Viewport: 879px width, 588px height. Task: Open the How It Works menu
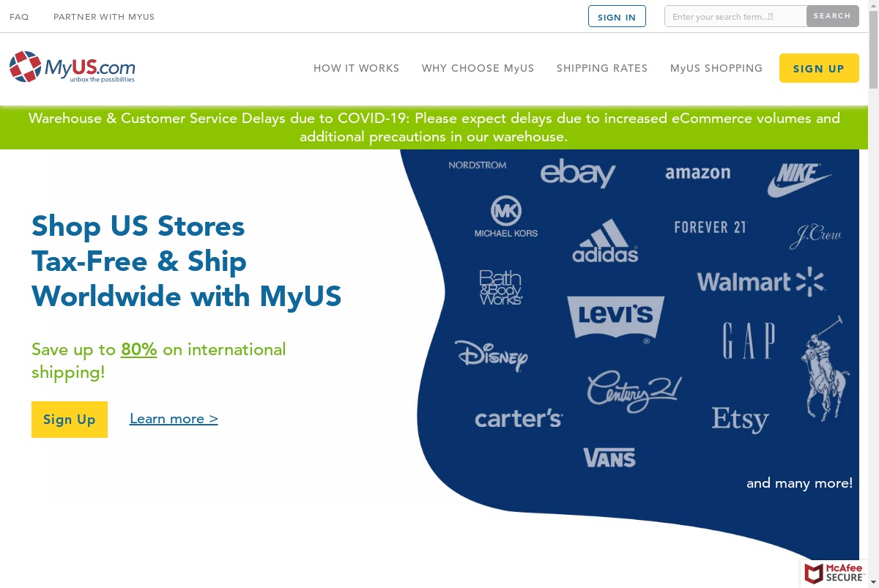tap(357, 68)
